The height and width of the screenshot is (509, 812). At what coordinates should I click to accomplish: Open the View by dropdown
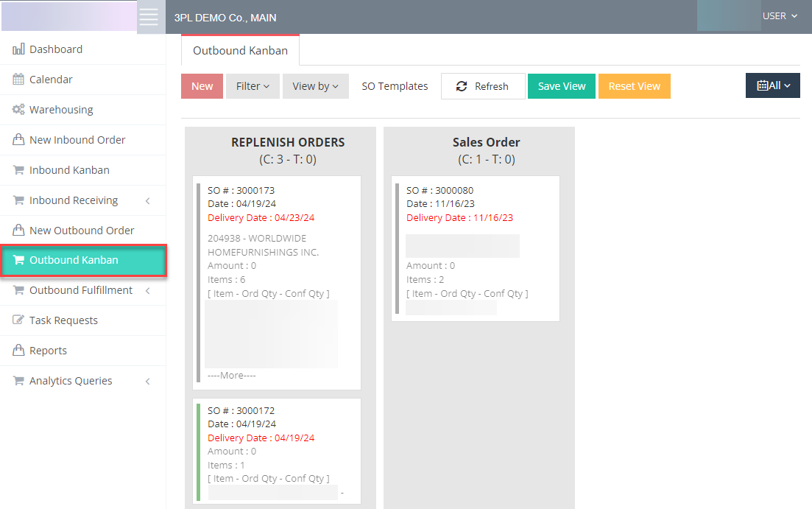point(315,86)
